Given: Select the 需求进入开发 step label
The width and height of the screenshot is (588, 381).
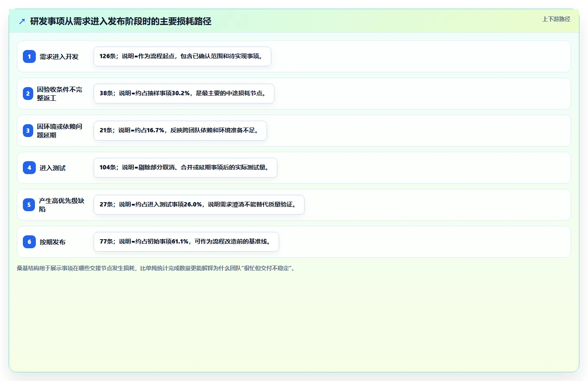Looking at the screenshot, I should click(x=59, y=56).
